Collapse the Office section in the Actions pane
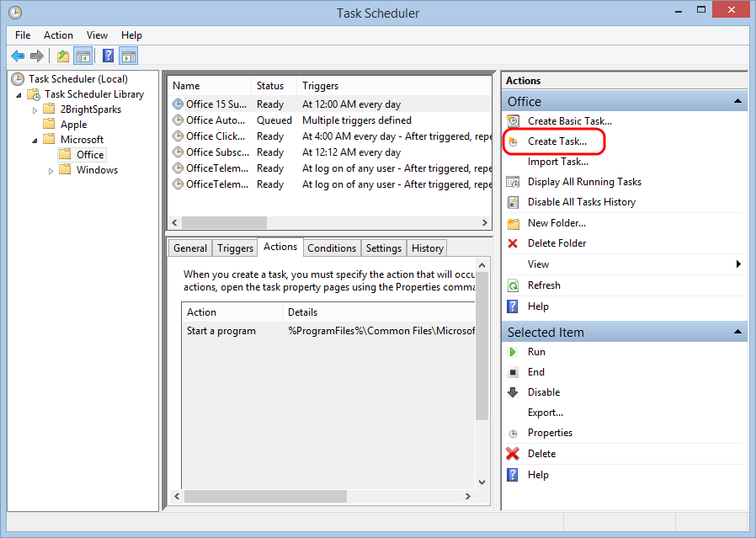The image size is (756, 538). click(x=737, y=102)
